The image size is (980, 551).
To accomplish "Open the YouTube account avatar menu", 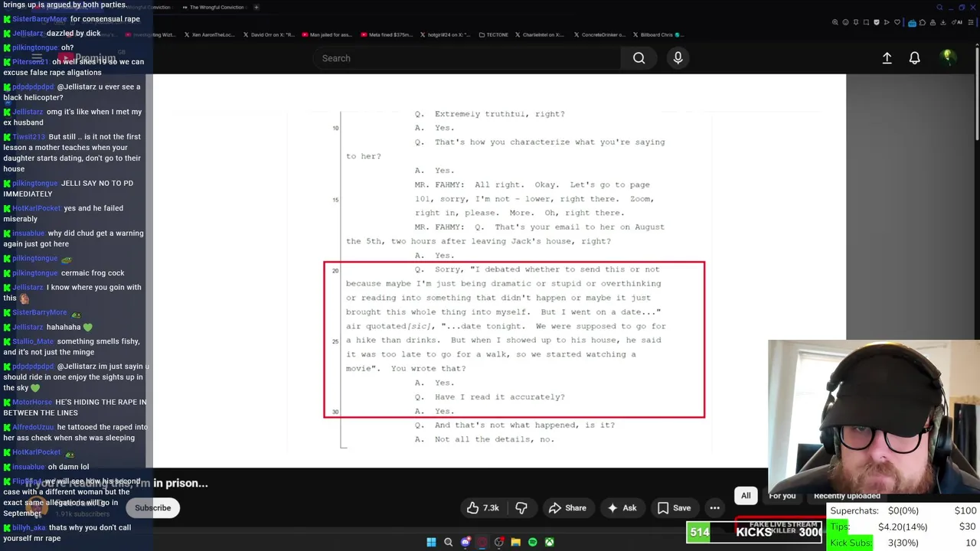I will 948,57.
